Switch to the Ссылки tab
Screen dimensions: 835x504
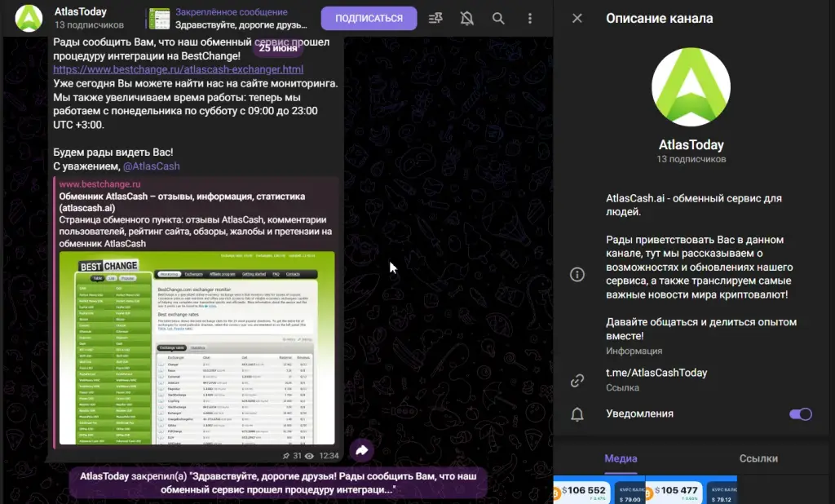[x=758, y=458]
